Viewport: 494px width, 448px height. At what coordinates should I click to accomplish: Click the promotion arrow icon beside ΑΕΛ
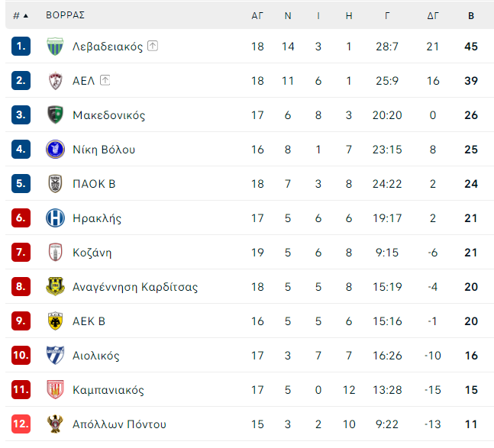tap(105, 80)
